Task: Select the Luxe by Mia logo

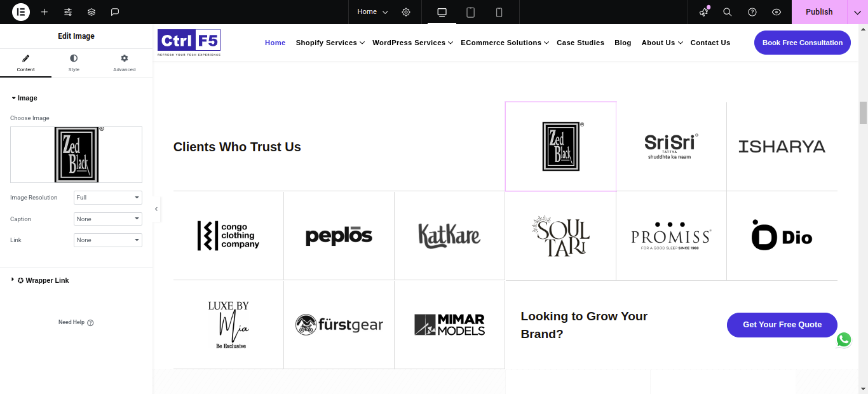Action: point(228,325)
